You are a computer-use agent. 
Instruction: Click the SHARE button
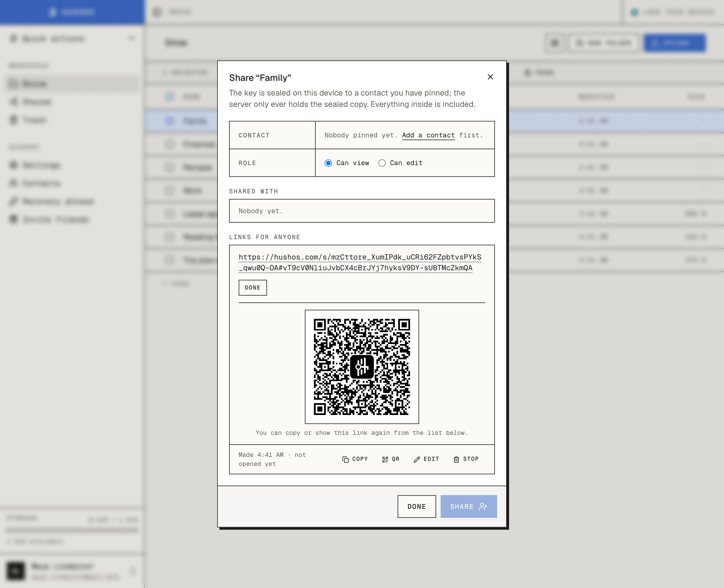point(469,506)
